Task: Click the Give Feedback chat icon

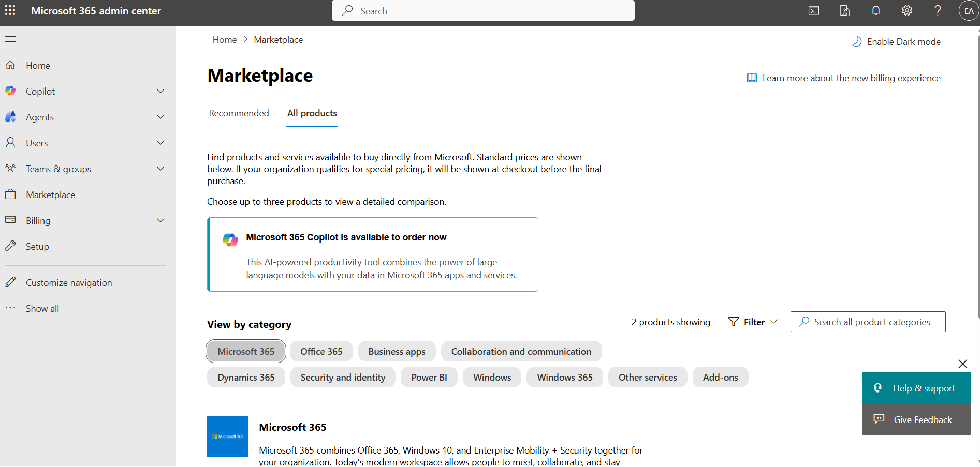Action: click(879, 419)
